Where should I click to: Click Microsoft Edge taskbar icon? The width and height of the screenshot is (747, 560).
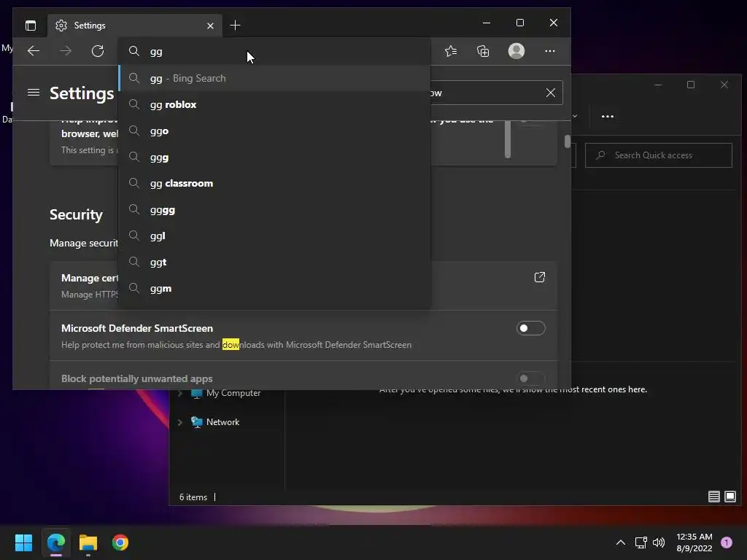(x=55, y=542)
